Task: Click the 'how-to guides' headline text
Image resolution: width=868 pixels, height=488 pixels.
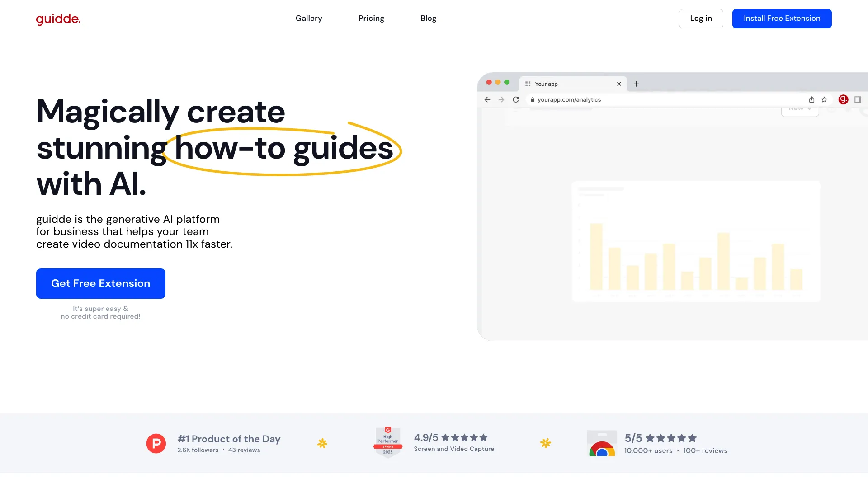Action: click(x=284, y=148)
